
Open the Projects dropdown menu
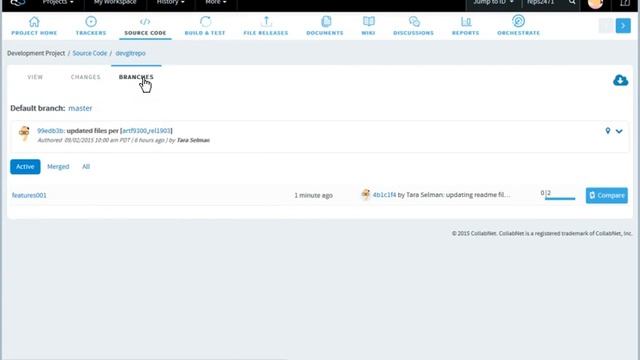click(58, 2)
